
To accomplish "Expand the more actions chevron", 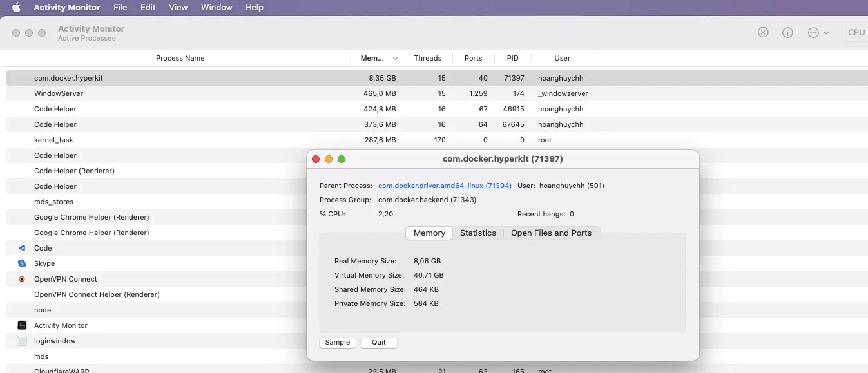I will pos(826,33).
